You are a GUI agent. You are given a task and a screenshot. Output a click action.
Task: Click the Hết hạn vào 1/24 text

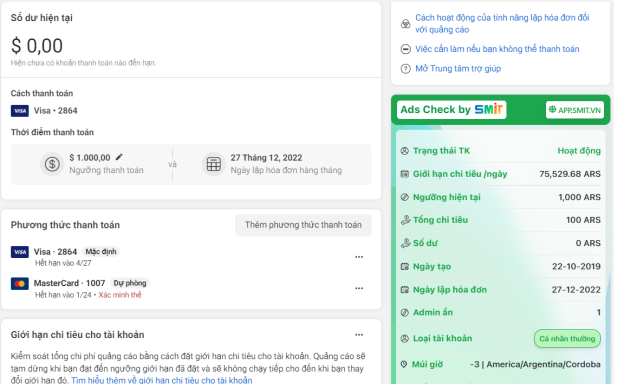tap(63, 295)
